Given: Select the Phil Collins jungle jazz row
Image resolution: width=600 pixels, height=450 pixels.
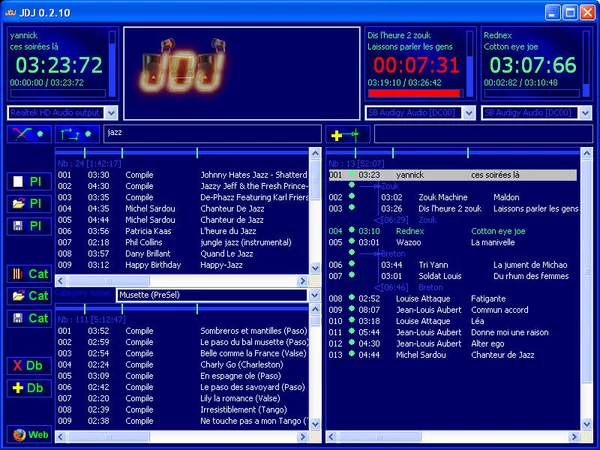Looking at the screenshot, I should (182, 242).
